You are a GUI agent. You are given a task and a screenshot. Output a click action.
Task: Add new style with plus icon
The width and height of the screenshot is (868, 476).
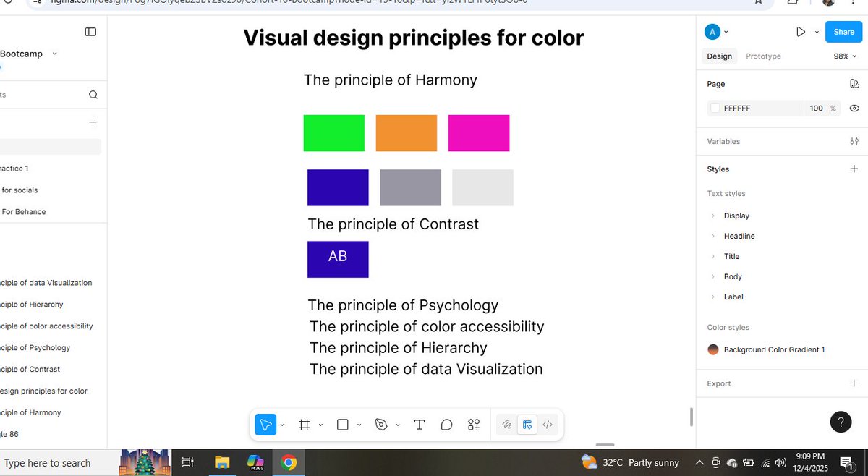coord(854,169)
